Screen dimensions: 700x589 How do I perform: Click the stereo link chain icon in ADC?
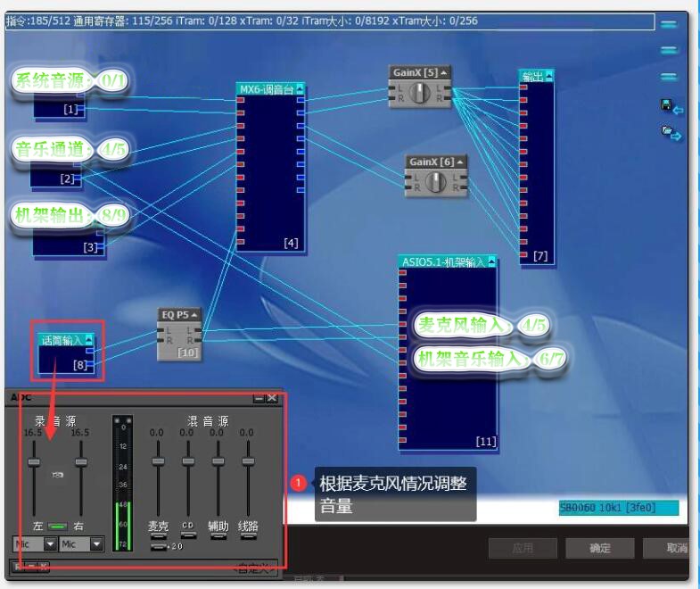(58, 475)
